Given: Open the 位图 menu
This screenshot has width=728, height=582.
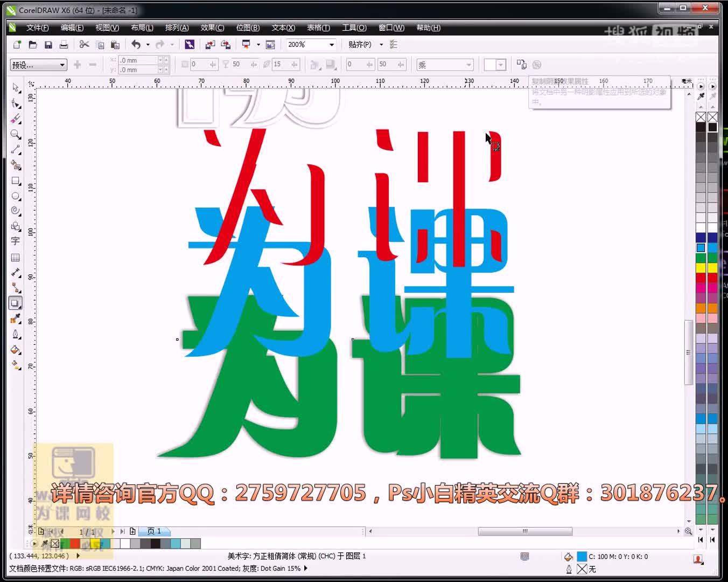Looking at the screenshot, I should click(x=248, y=27).
